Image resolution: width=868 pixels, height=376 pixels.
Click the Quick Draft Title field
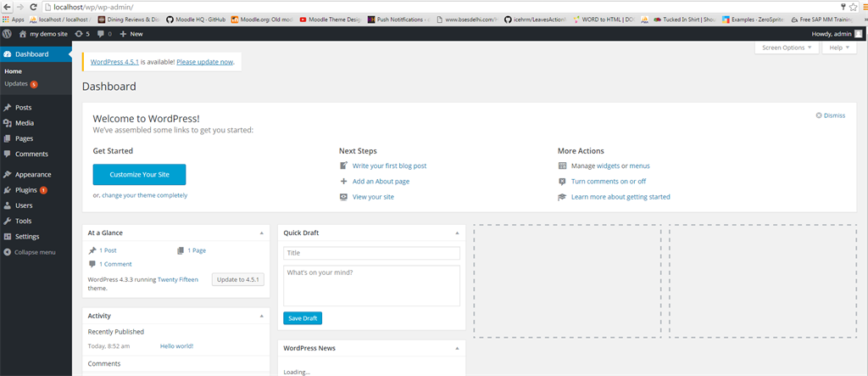coord(371,253)
